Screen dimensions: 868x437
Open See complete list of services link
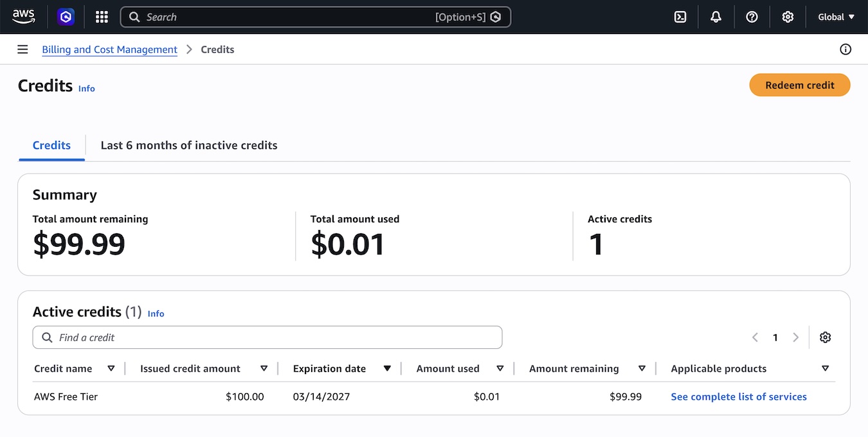(738, 397)
